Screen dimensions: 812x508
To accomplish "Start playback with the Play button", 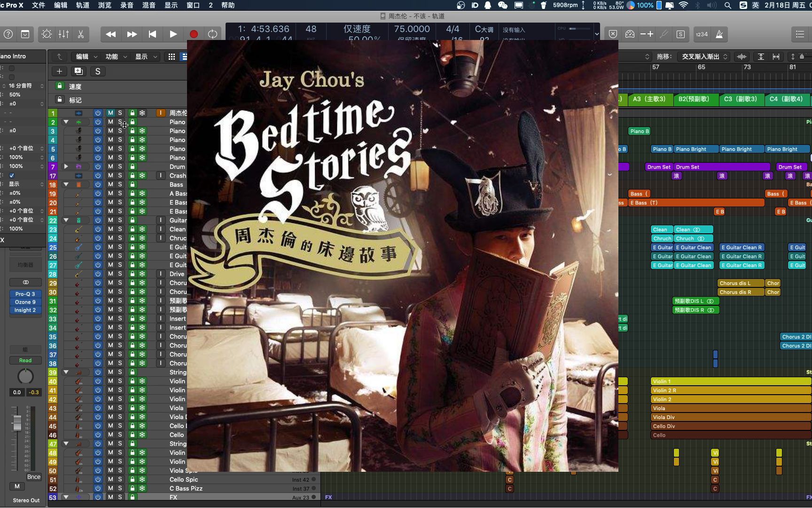I will point(173,34).
